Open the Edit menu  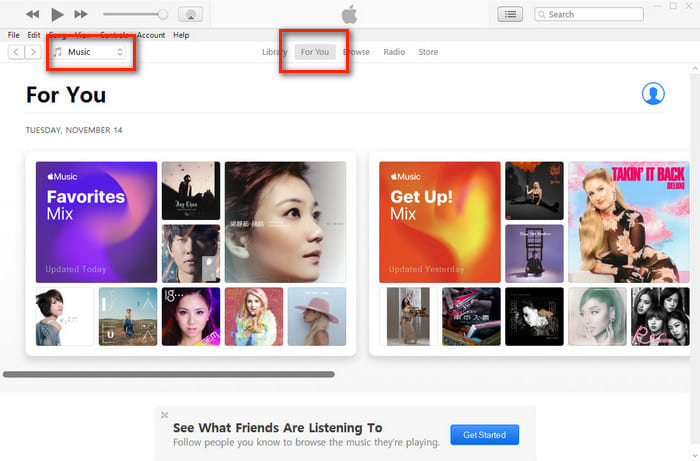33,35
